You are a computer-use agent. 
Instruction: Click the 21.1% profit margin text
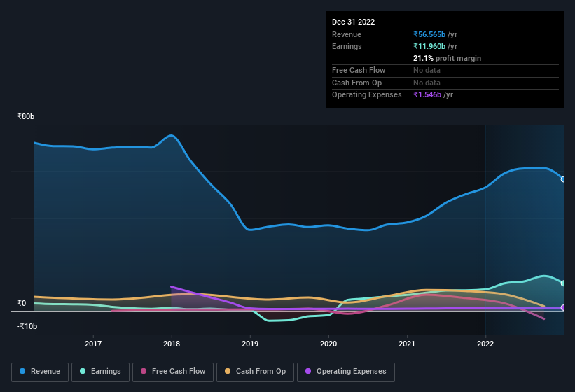click(447, 58)
